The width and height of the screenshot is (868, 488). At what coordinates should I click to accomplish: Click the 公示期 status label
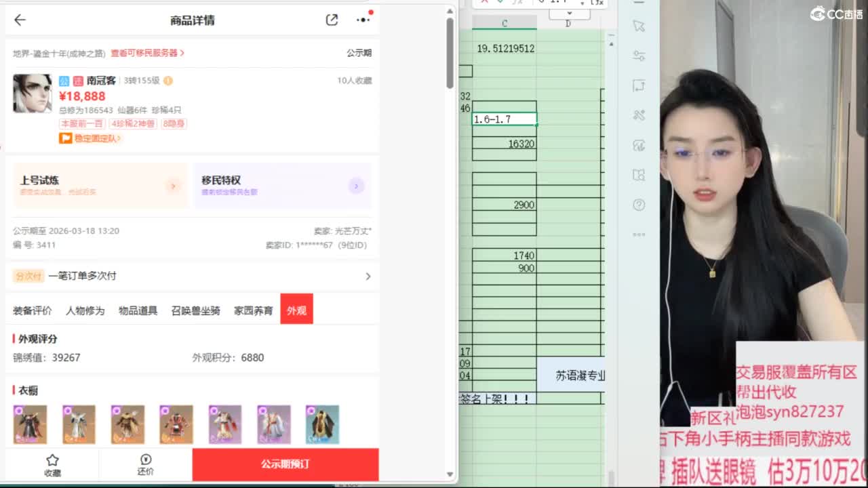tap(359, 53)
